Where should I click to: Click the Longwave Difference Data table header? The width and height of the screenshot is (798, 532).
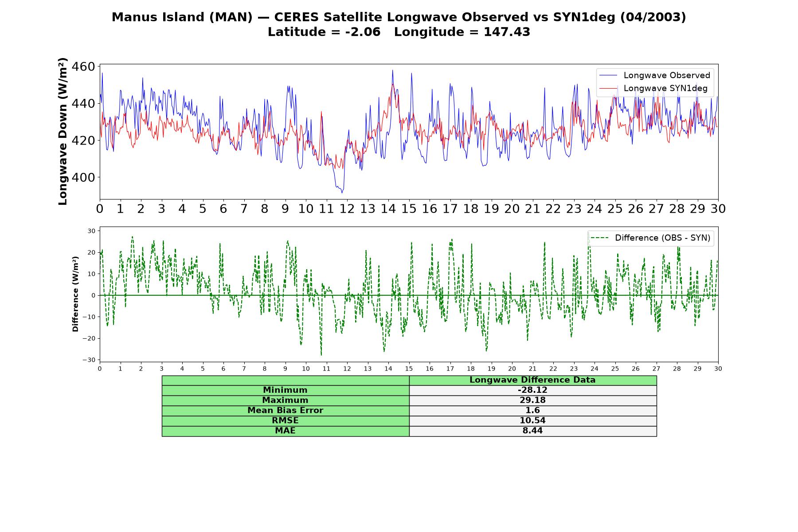click(533, 380)
